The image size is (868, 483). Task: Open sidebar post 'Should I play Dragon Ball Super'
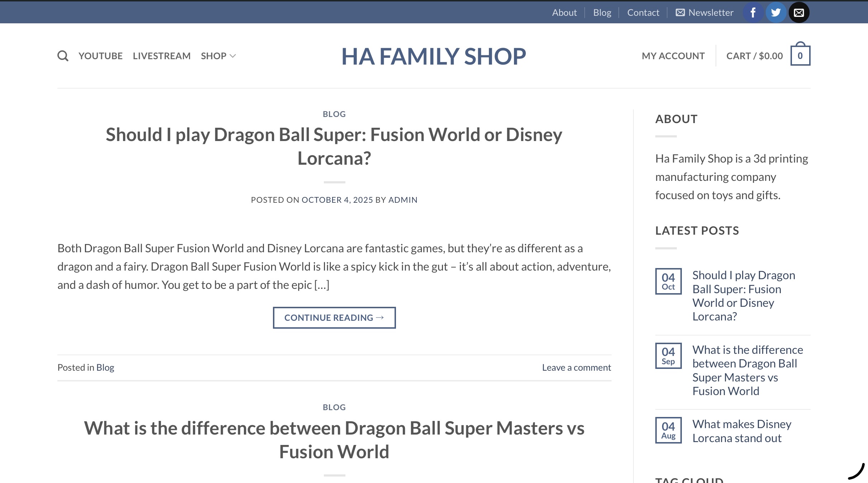(744, 296)
